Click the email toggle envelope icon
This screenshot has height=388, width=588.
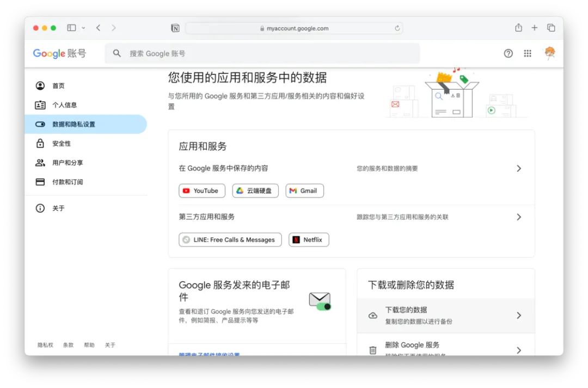pyautogui.click(x=320, y=301)
